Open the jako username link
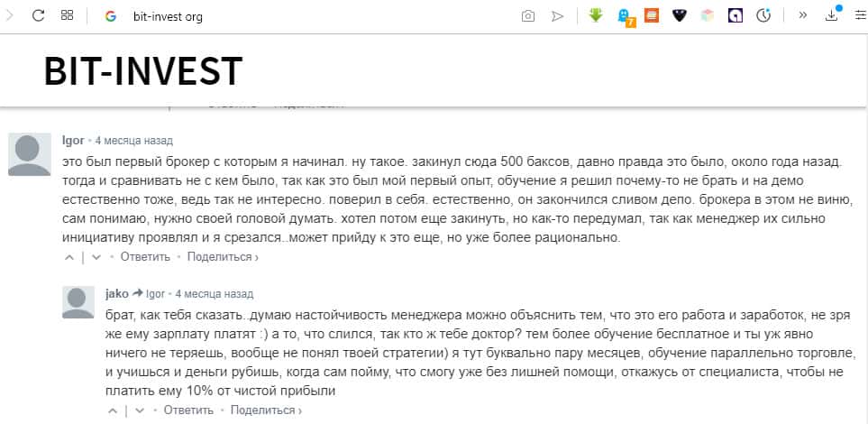Screen dimensions: 868x424 (117, 294)
